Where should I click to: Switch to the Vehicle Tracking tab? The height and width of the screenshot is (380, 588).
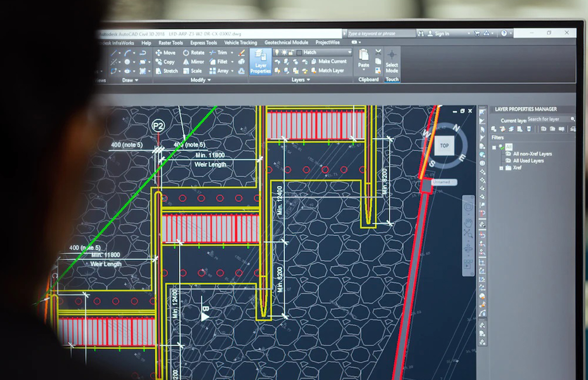240,42
